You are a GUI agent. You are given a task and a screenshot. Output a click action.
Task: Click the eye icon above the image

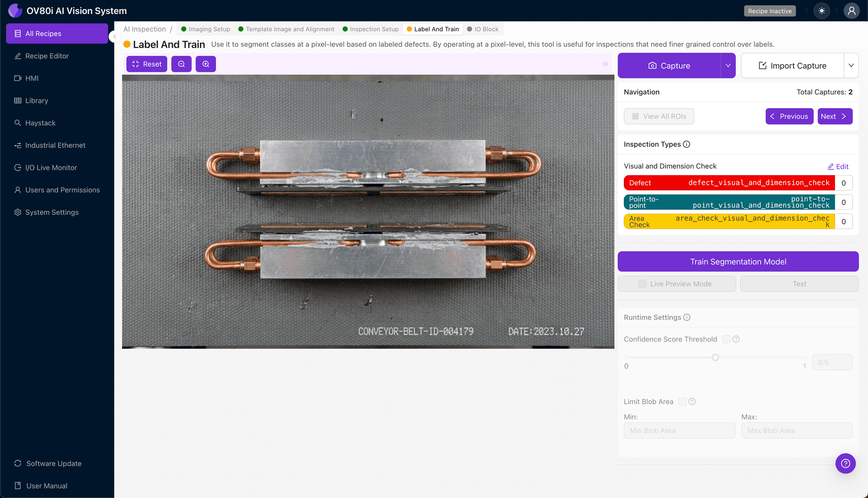(605, 64)
